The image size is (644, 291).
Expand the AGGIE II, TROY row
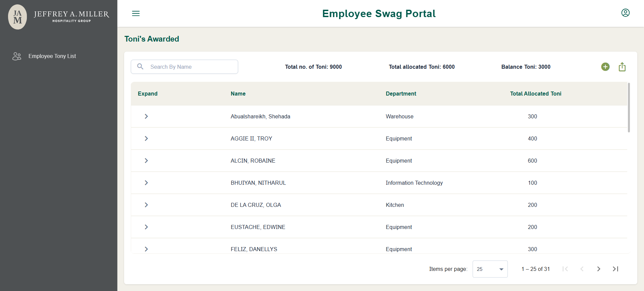click(x=146, y=138)
